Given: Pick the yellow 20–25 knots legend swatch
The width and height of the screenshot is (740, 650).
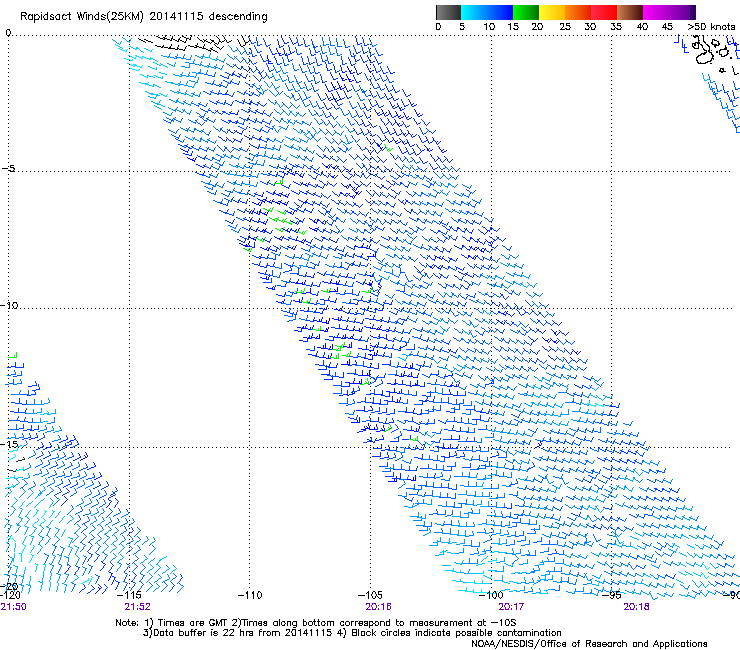Looking at the screenshot, I should [x=552, y=12].
